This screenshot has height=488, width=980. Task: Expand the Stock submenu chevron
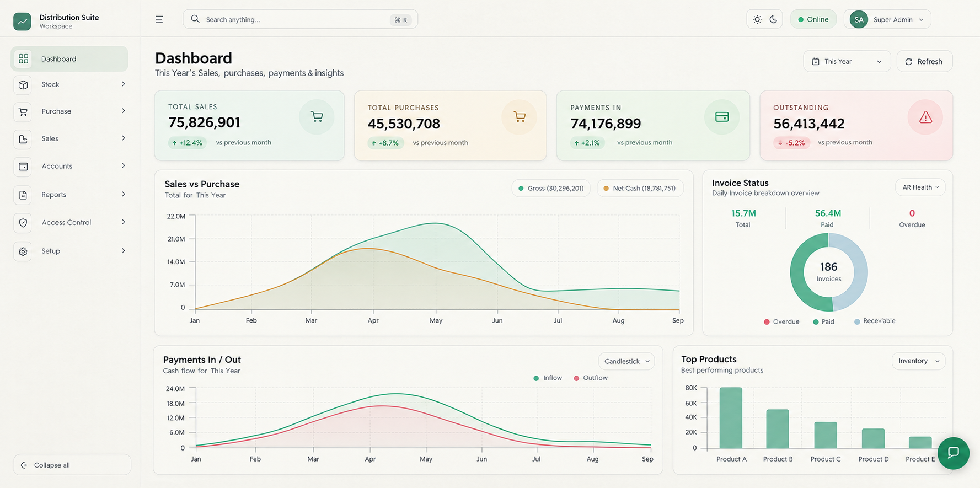pos(123,84)
